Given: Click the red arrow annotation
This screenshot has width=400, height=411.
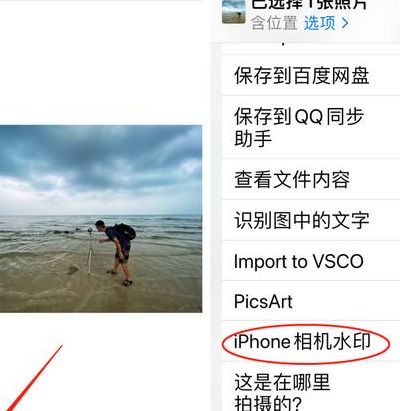Looking at the screenshot, I should click(x=33, y=378).
